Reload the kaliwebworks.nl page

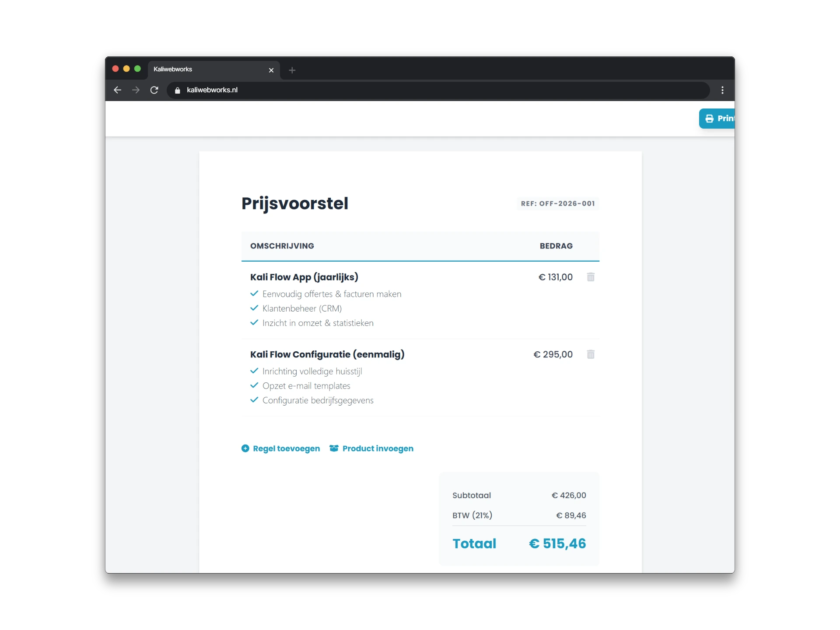pos(154,90)
